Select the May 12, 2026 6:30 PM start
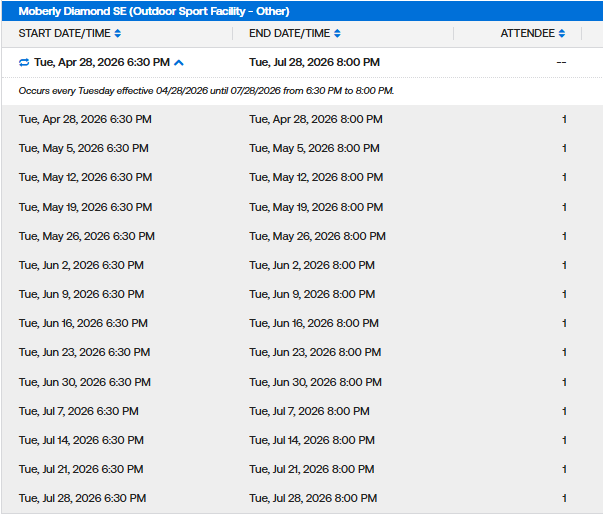The height and width of the screenshot is (523, 603). tap(85, 177)
